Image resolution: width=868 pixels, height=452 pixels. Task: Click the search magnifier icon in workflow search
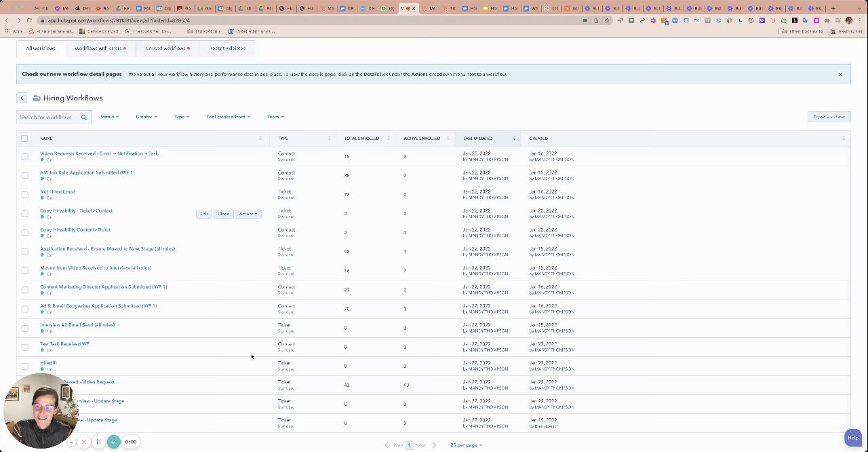(84, 117)
